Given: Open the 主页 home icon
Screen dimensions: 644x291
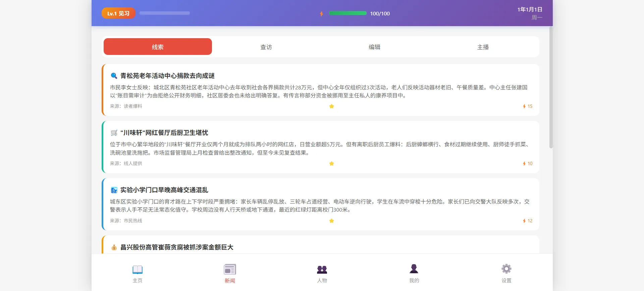Looking at the screenshot, I should point(138,270).
